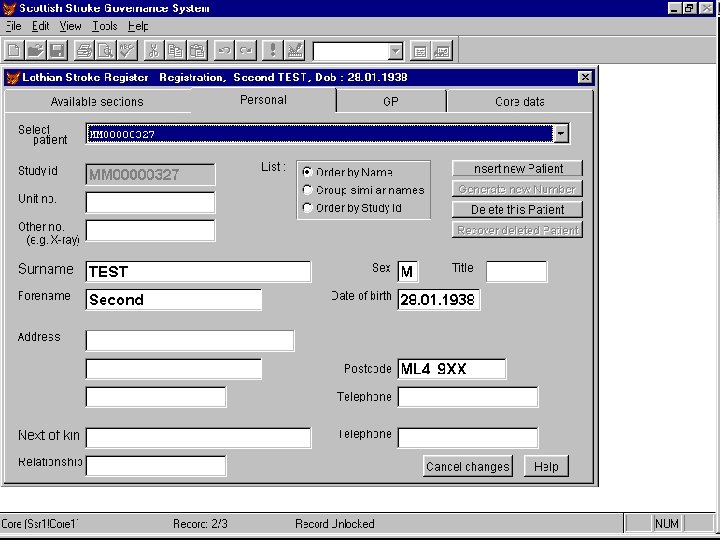
Task: Click the Record Unlocked status bar text
Action: [x=335, y=523]
